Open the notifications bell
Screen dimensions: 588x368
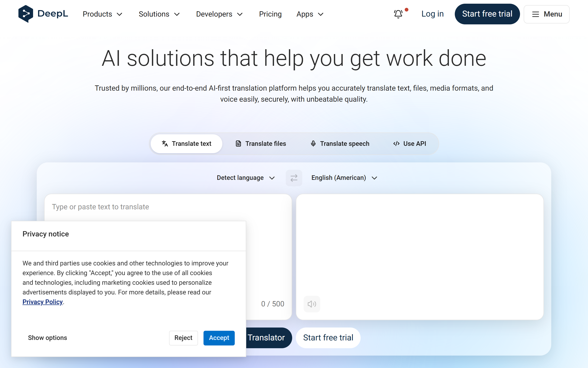398,14
